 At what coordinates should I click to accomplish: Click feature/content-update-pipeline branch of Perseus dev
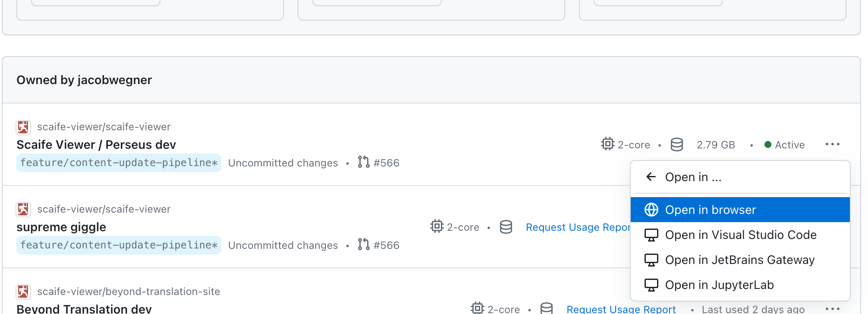coord(119,163)
